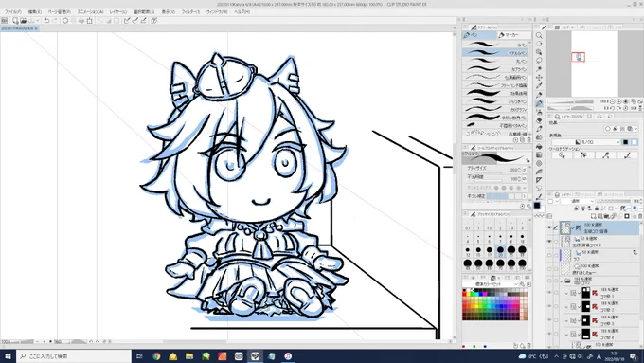The height and width of the screenshot is (363, 644).
Task: Click the Save icon in command bar
Action: coord(31,20)
